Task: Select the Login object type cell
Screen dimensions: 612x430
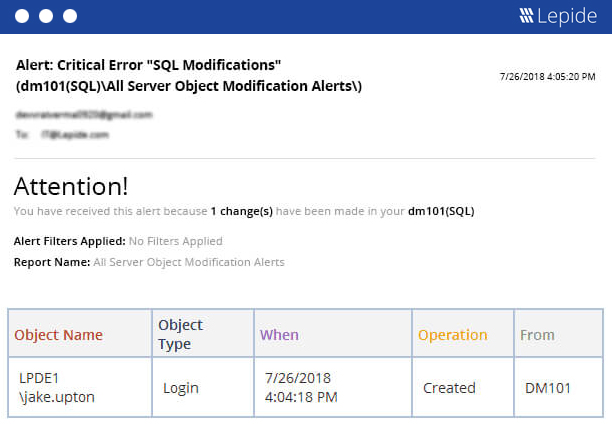Action: 203,387
